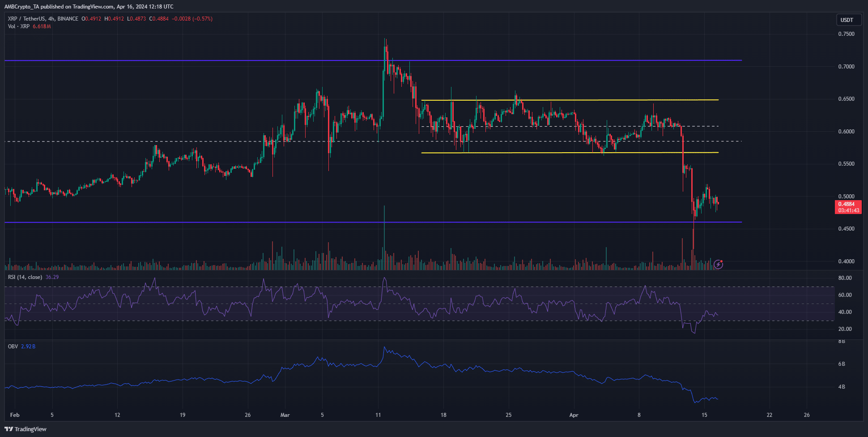Image resolution: width=868 pixels, height=437 pixels.
Task: Select the red 0.4884 current price label
Action: point(847,204)
